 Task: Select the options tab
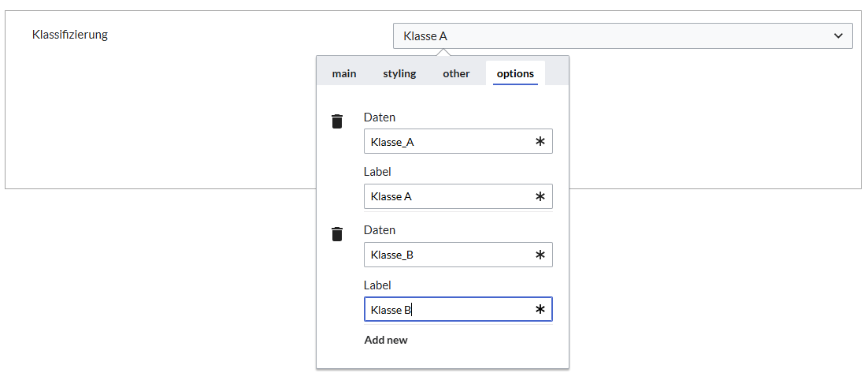pyautogui.click(x=515, y=73)
